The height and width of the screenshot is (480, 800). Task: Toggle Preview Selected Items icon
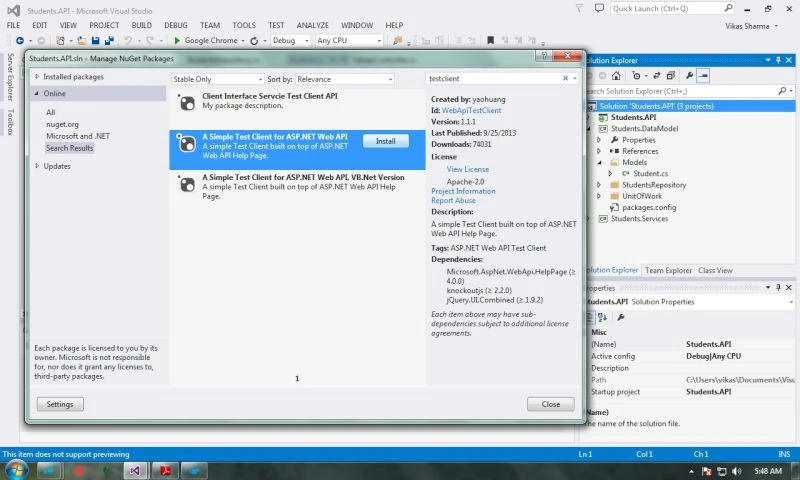point(703,75)
